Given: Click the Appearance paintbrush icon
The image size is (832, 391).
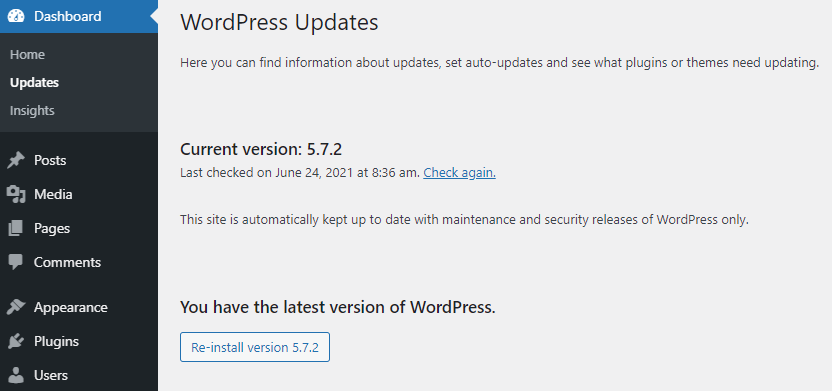Looking at the screenshot, I should pos(16,307).
